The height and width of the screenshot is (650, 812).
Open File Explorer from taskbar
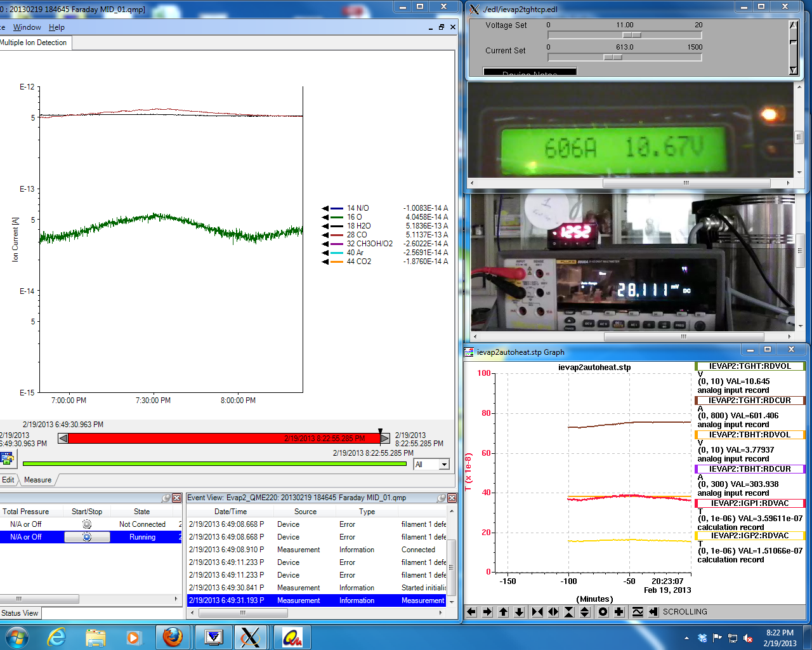coord(95,637)
